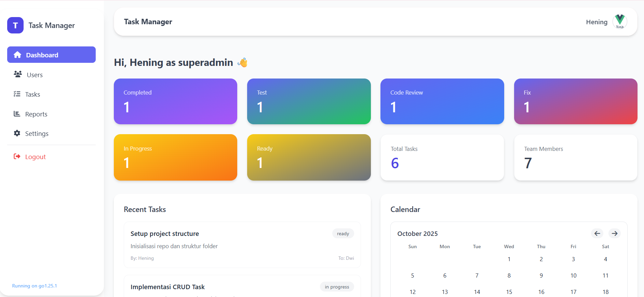Open the Users menu item
This screenshot has height=297, width=644.
[35, 75]
